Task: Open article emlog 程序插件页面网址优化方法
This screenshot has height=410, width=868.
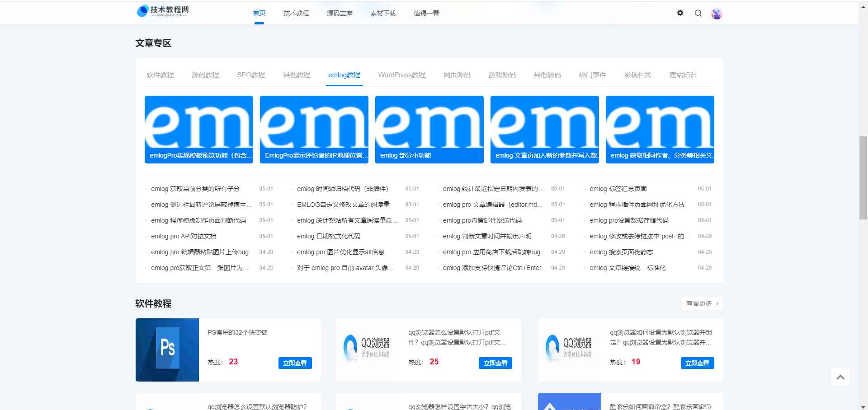Action: (x=637, y=205)
